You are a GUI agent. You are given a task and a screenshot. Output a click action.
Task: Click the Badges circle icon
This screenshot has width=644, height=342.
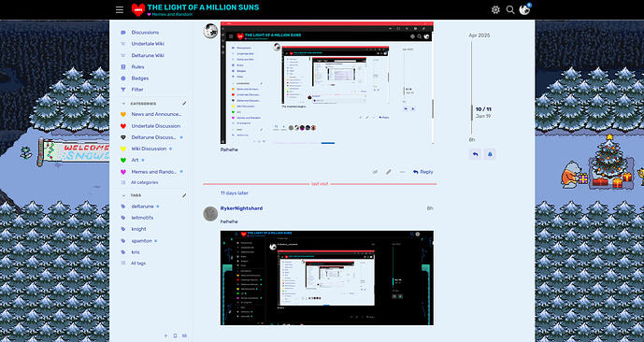click(x=123, y=78)
